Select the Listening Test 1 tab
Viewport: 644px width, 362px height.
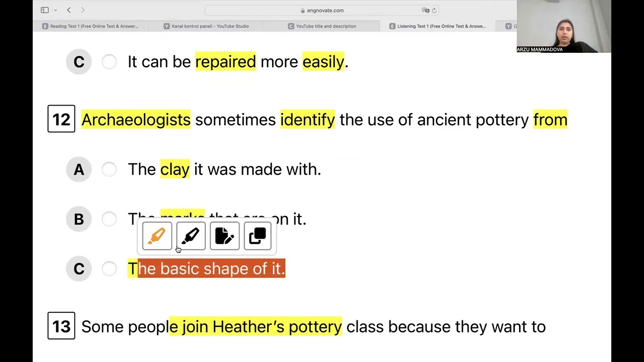coord(438,26)
